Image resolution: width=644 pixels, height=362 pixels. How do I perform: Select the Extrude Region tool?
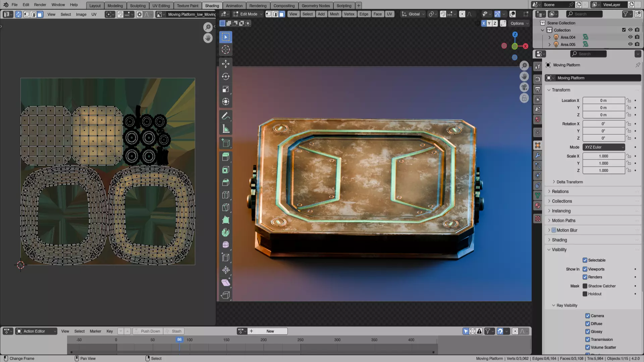click(x=226, y=157)
